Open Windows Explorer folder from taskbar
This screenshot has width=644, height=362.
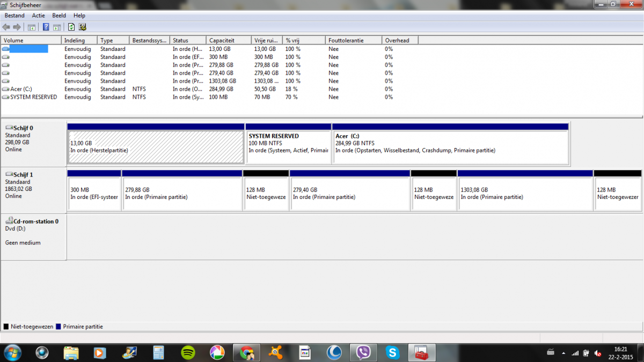coord(71,352)
